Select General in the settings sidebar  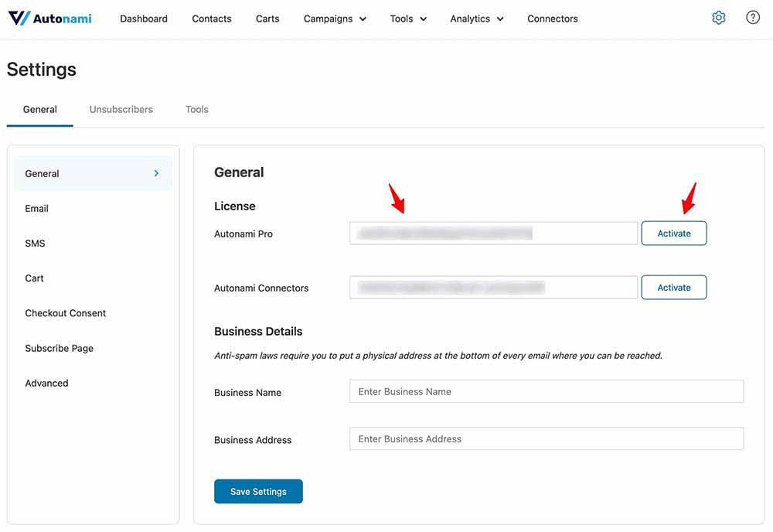click(94, 173)
